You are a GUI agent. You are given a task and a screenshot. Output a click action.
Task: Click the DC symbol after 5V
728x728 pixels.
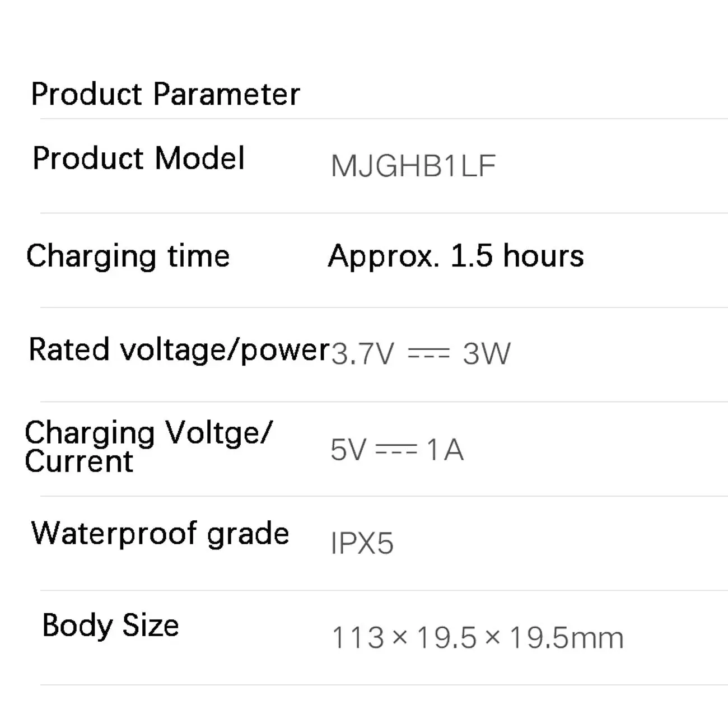pyautogui.click(x=396, y=449)
